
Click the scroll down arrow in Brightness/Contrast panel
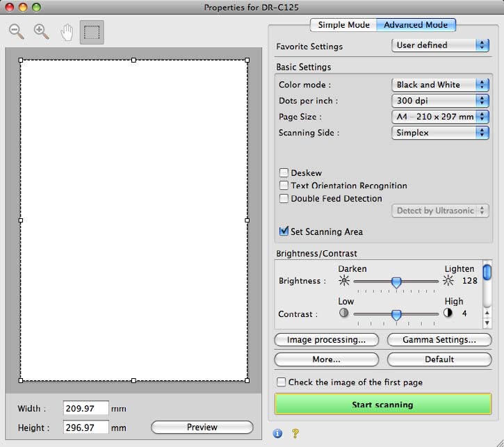[487, 323]
